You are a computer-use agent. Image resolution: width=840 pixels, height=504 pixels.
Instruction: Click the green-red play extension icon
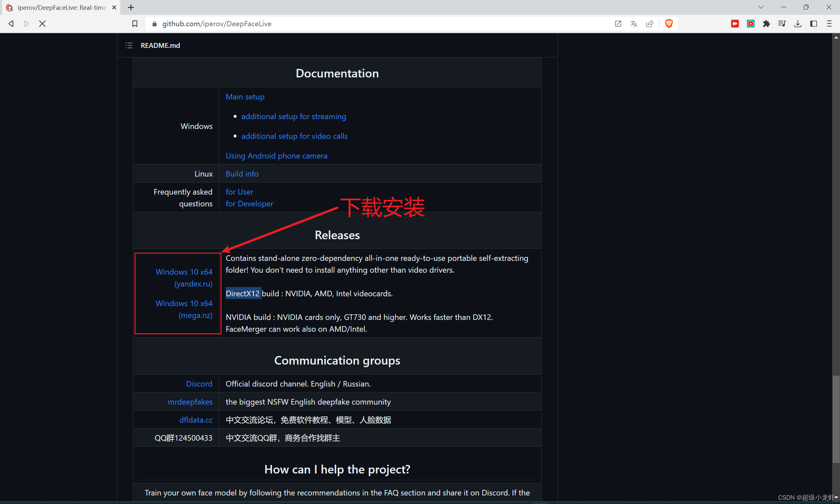click(751, 24)
